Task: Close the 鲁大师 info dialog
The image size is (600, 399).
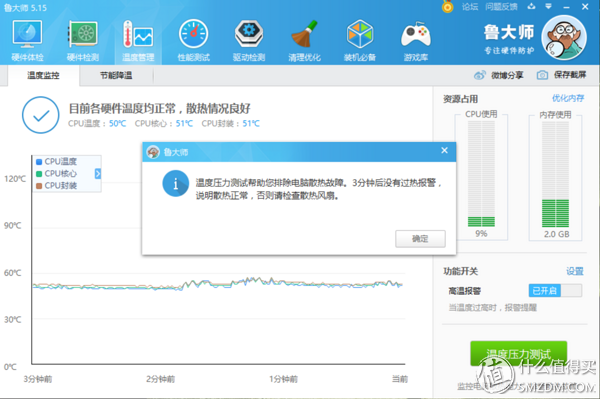Action: tap(444, 151)
